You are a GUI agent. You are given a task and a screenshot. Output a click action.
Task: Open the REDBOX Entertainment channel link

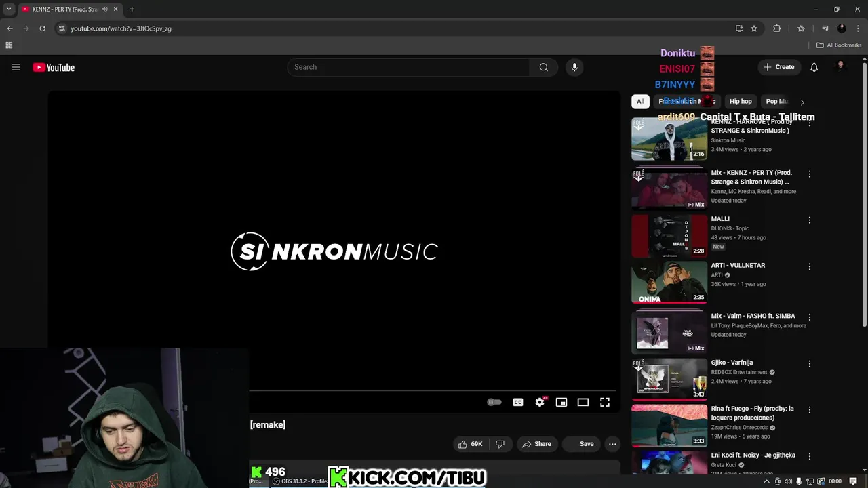point(739,372)
